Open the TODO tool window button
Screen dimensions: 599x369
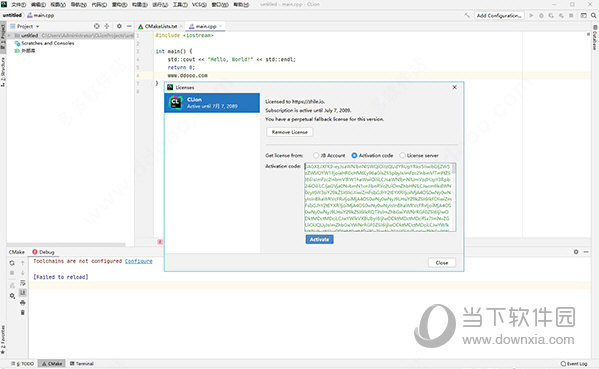(x=23, y=364)
